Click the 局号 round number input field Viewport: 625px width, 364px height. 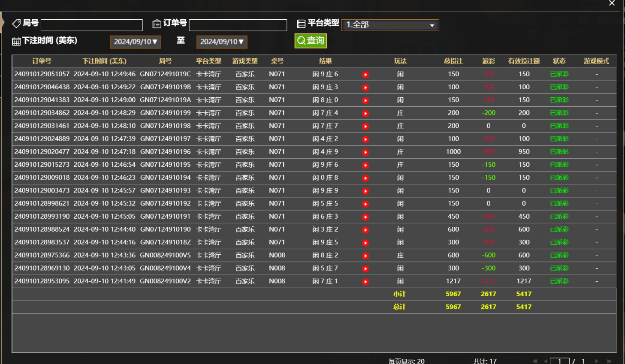(x=91, y=25)
